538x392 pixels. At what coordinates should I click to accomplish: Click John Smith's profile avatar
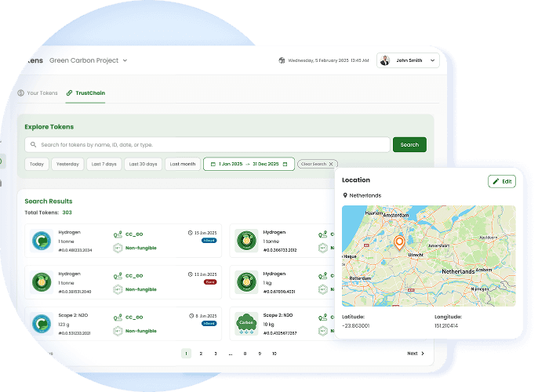[385, 60]
